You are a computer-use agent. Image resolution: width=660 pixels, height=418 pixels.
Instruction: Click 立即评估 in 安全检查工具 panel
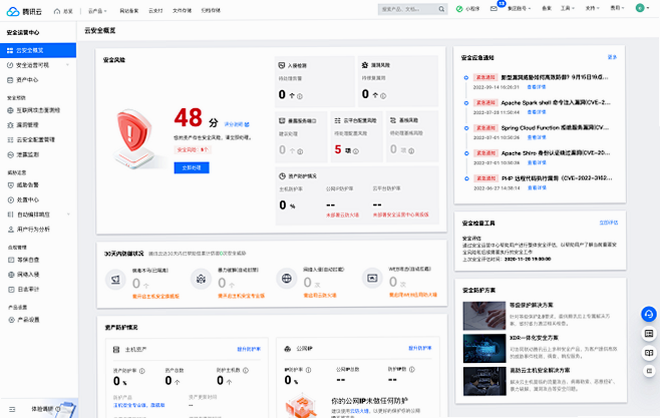[x=609, y=223]
